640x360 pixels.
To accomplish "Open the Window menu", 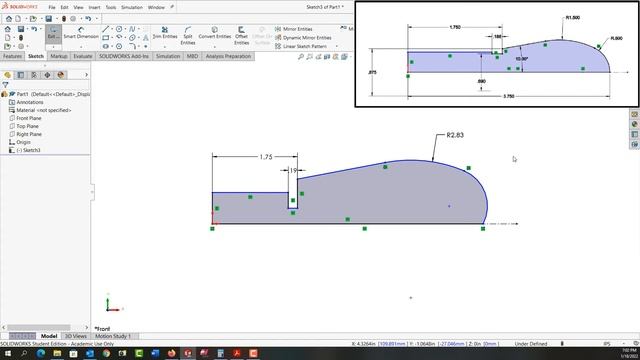I will 156,7.
